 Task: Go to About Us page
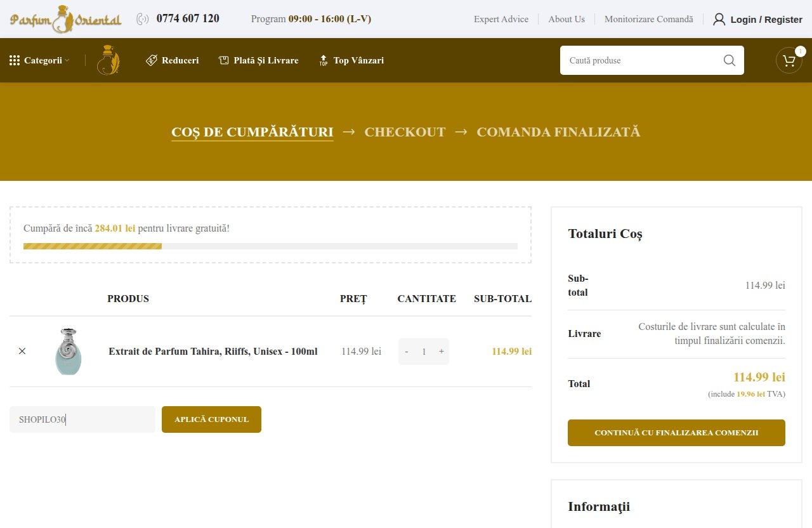click(566, 19)
